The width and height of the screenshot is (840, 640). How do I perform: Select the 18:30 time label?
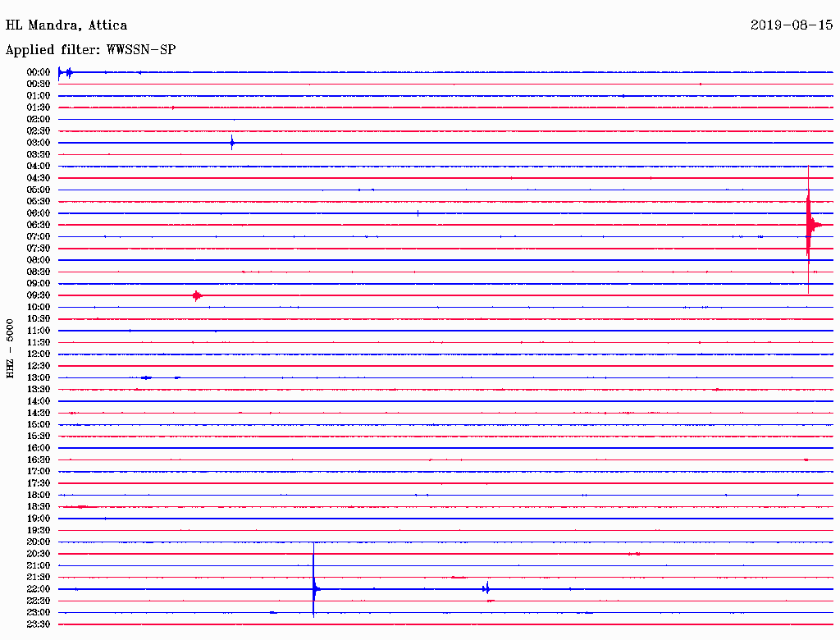point(39,506)
